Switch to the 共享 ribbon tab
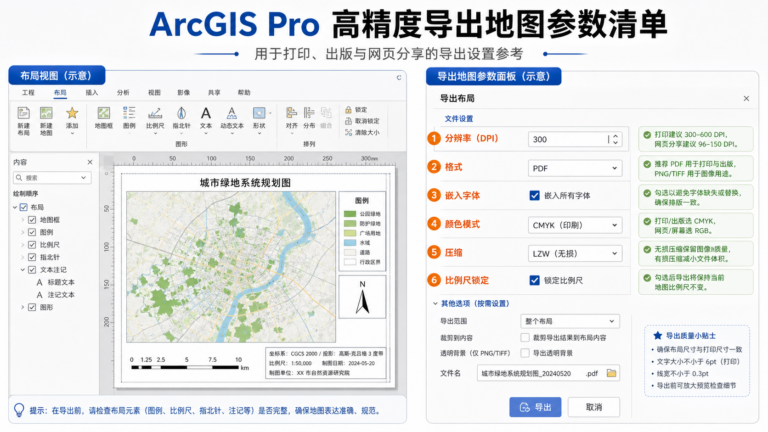768x432 pixels. [x=214, y=93]
